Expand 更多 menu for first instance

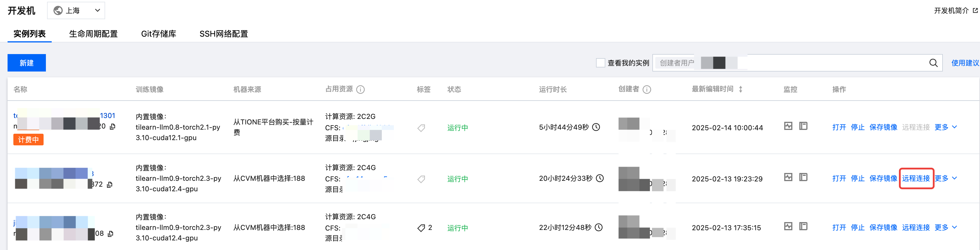(x=945, y=127)
